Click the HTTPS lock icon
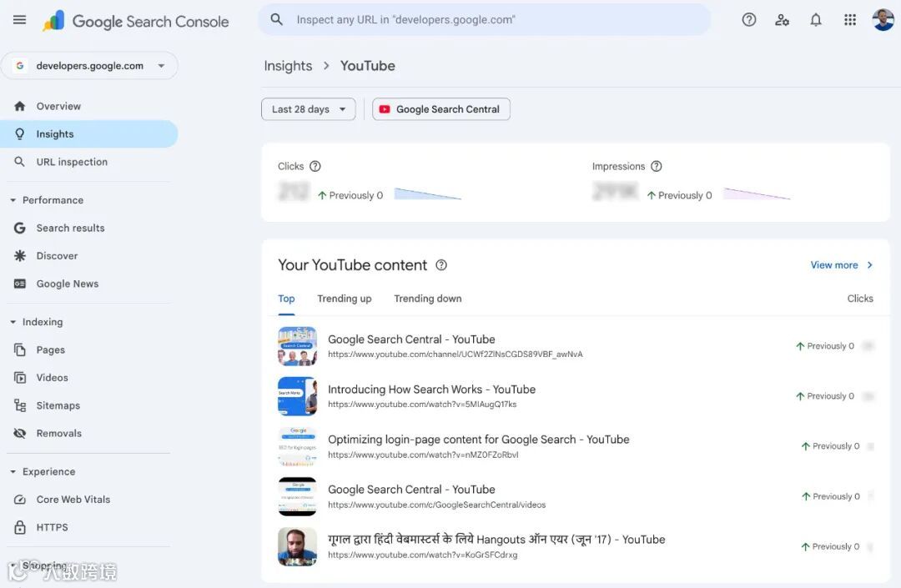Screen dimensions: 901x588 point(19,527)
